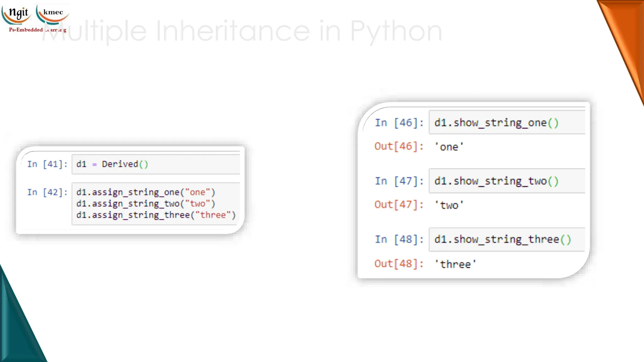Click the line d1.assign_string_two("two")

pos(146,204)
